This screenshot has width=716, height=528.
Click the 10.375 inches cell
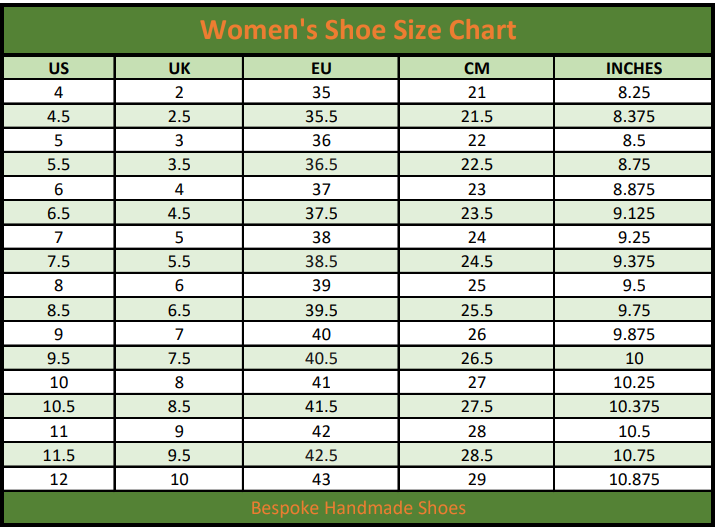[633, 406]
